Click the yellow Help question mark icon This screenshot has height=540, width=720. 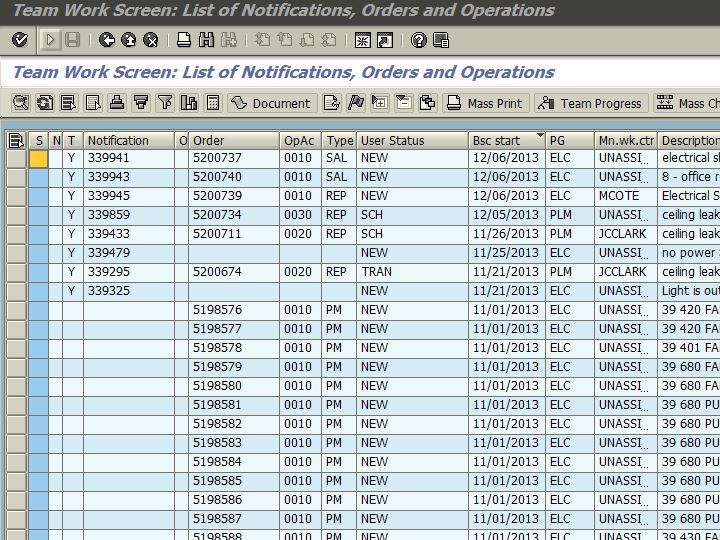pyautogui.click(x=418, y=40)
